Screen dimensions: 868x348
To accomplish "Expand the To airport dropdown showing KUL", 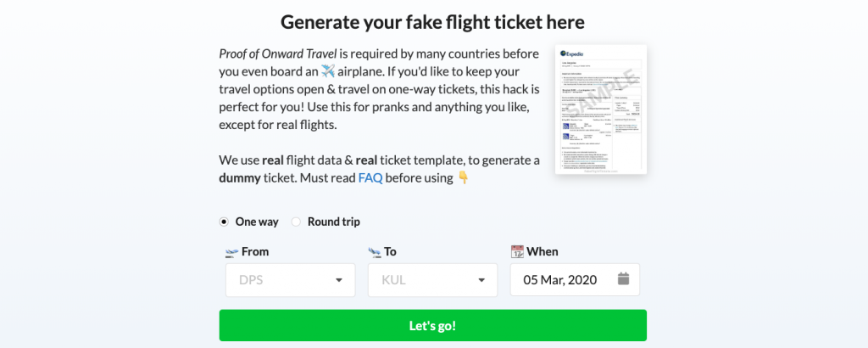I will pyautogui.click(x=433, y=280).
